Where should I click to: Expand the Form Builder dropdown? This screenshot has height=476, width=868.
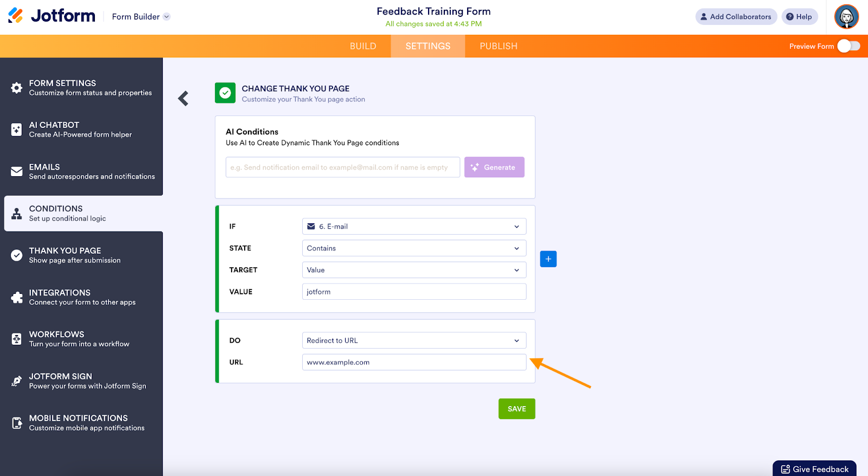click(141, 17)
